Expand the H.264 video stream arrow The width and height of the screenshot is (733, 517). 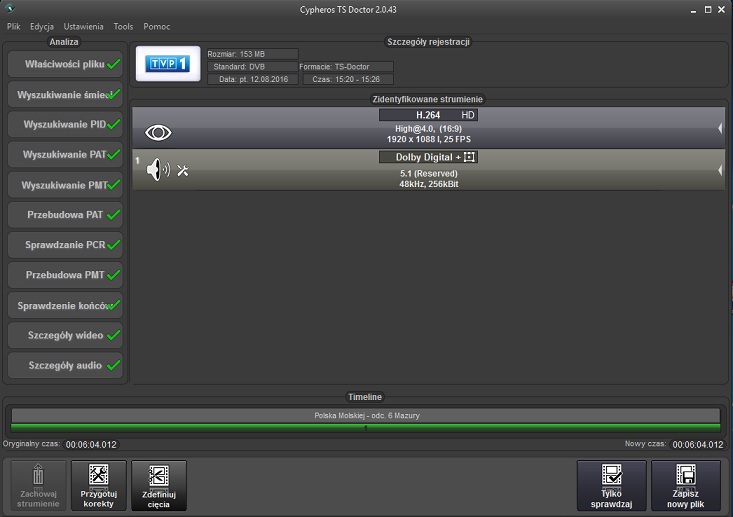click(x=720, y=129)
